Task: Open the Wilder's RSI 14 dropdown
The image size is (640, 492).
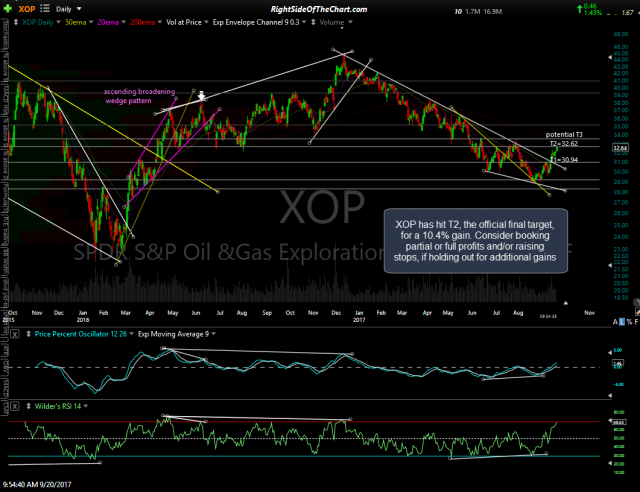Action: pos(86,406)
